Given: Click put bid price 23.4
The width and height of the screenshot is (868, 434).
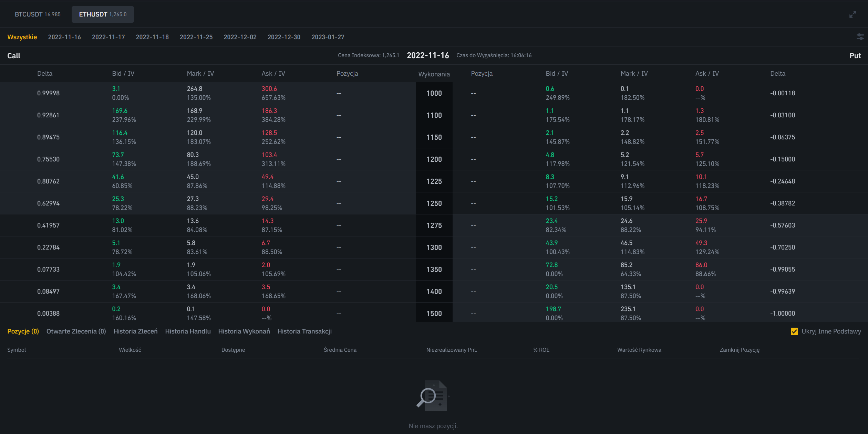Looking at the screenshot, I should point(551,221).
